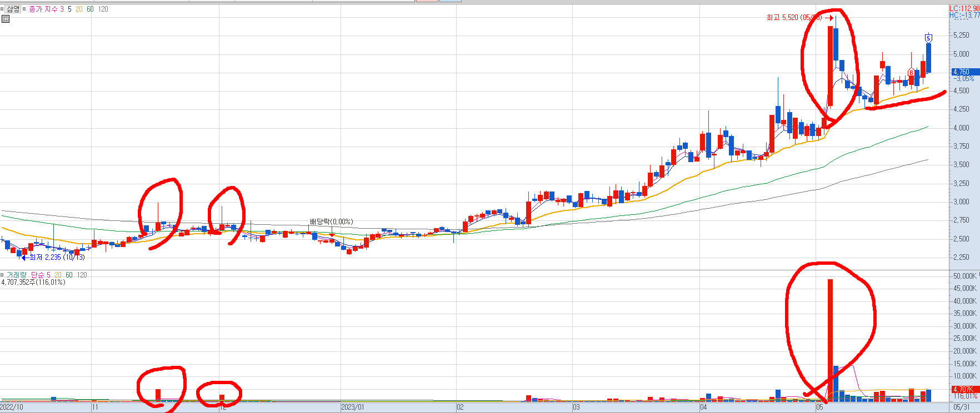Click the 삼영 stock name button
This screenshot has width=980, height=413.
(x=13, y=9)
